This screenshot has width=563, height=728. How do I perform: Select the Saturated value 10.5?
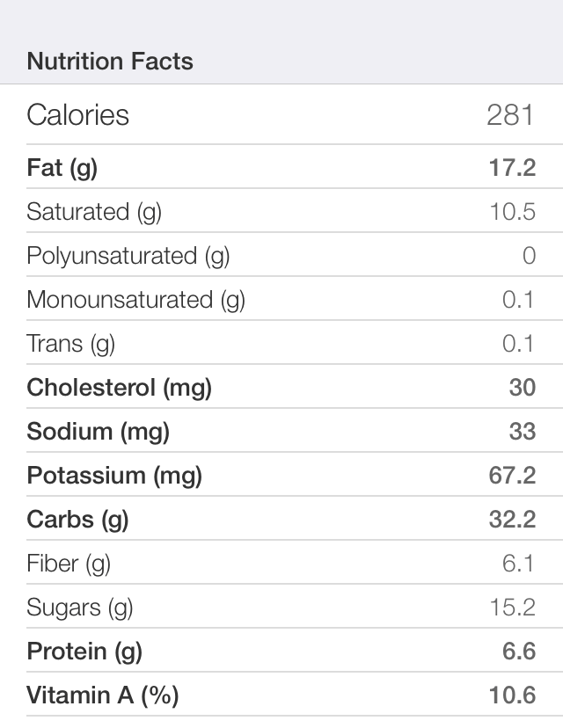[513, 212]
